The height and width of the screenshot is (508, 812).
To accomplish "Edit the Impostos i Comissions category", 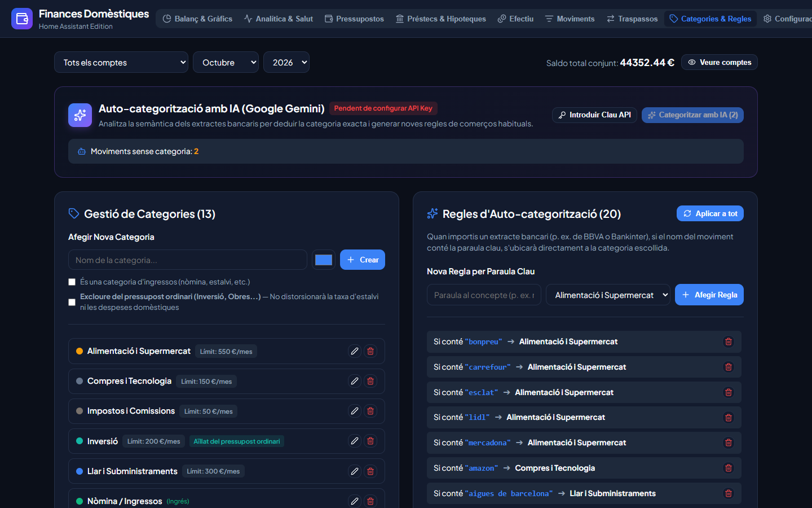I will (355, 411).
